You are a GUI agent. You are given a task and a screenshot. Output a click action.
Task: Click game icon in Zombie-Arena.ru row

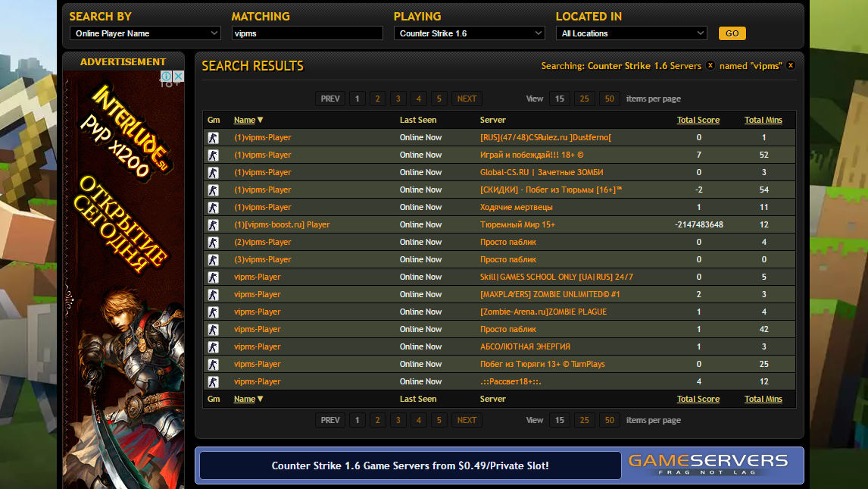click(213, 312)
